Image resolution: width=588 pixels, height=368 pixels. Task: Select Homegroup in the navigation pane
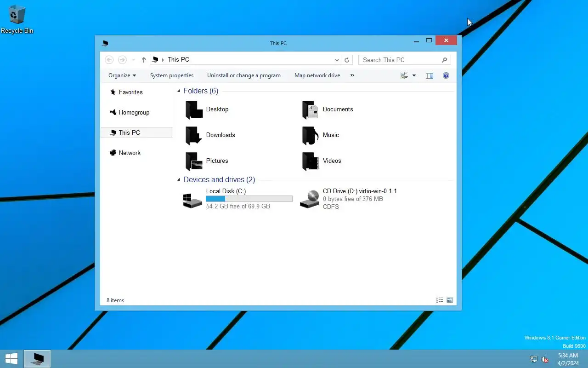click(x=134, y=112)
